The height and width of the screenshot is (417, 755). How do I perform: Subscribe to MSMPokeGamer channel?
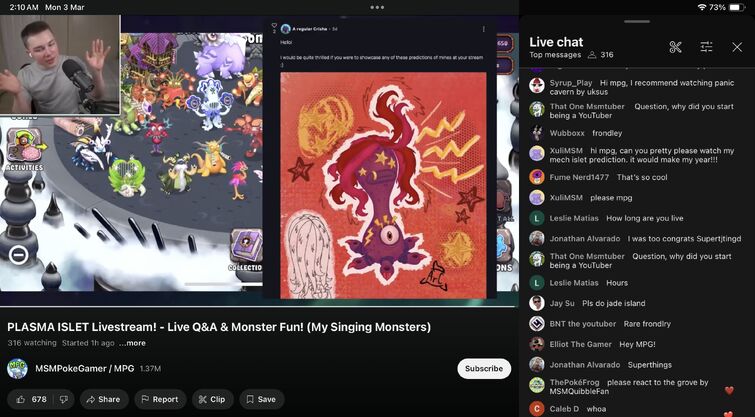[484, 368]
